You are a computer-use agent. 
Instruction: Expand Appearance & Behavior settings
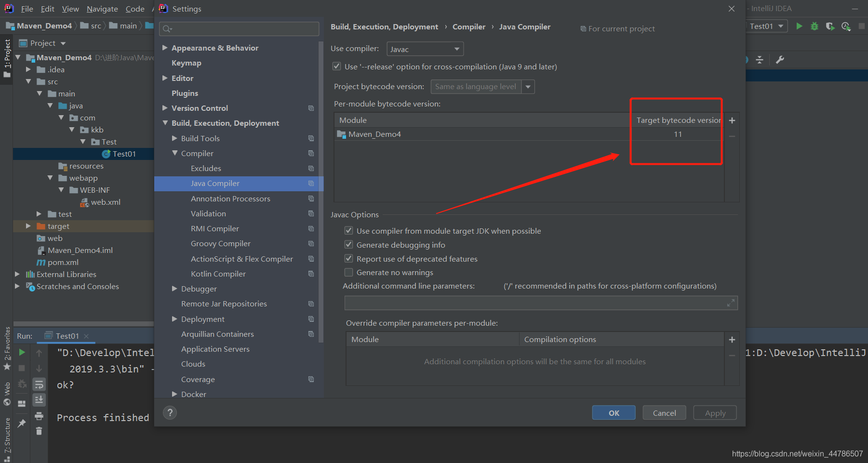pyautogui.click(x=165, y=48)
